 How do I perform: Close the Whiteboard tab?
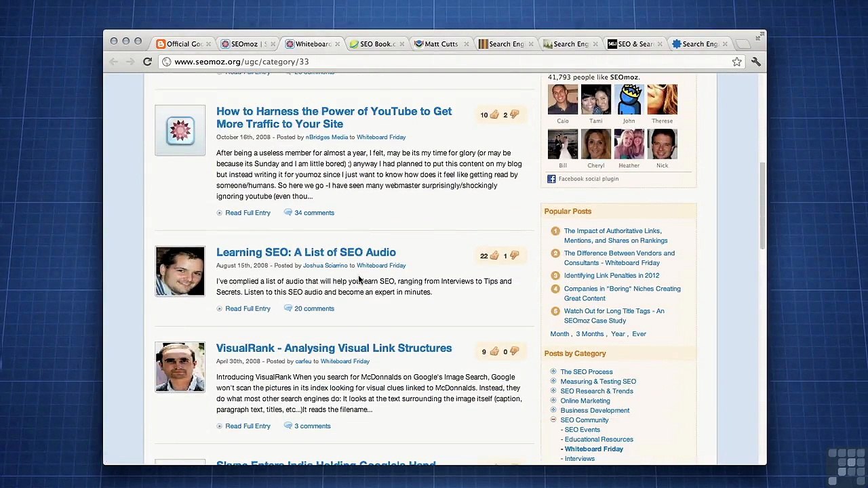tap(337, 44)
